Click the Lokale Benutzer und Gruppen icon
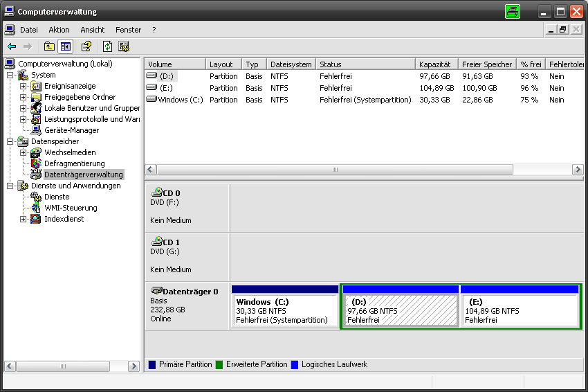Screen dimensions: 588x392 click(36, 108)
